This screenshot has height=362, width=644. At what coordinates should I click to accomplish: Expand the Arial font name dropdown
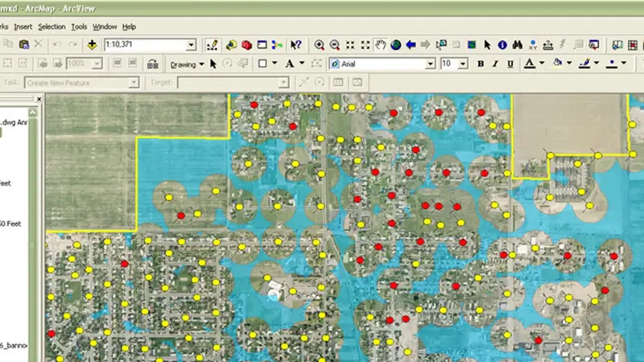coord(430,64)
